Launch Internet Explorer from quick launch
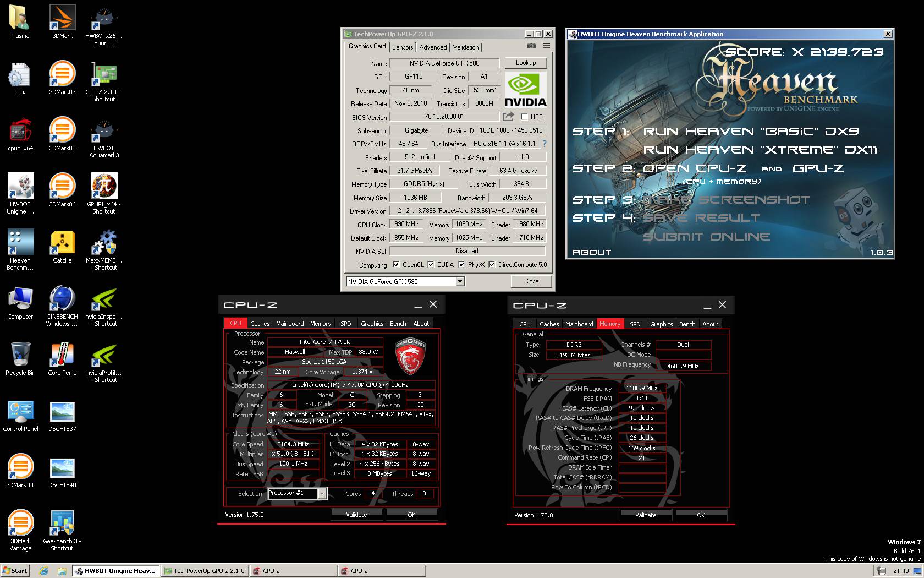 point(43,571)
